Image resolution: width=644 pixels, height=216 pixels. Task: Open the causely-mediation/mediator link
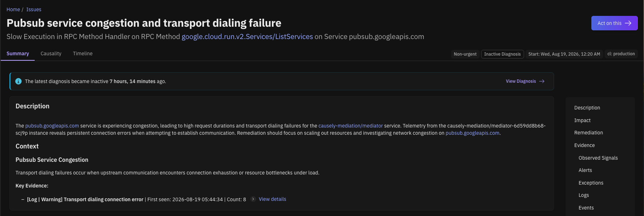[x=350, y=126]
